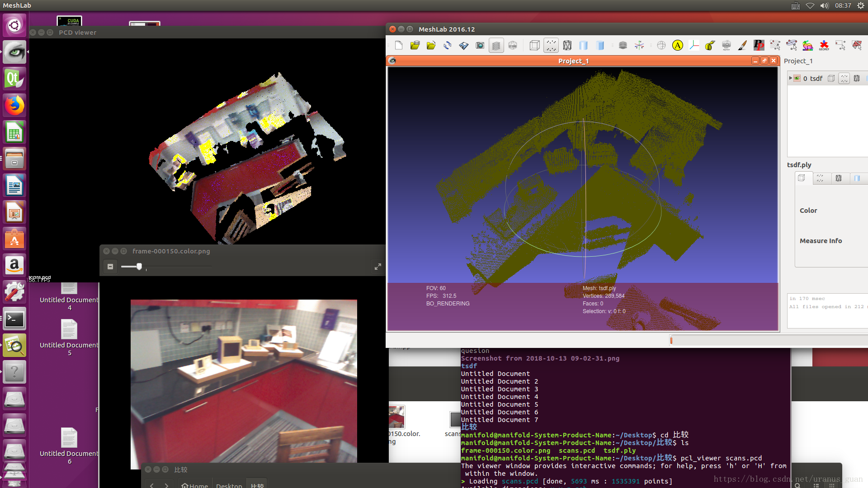This screenshot has height=488, width=868.
Task: Create a new project in MeshLab toolbar
Action: coord(398,45)
